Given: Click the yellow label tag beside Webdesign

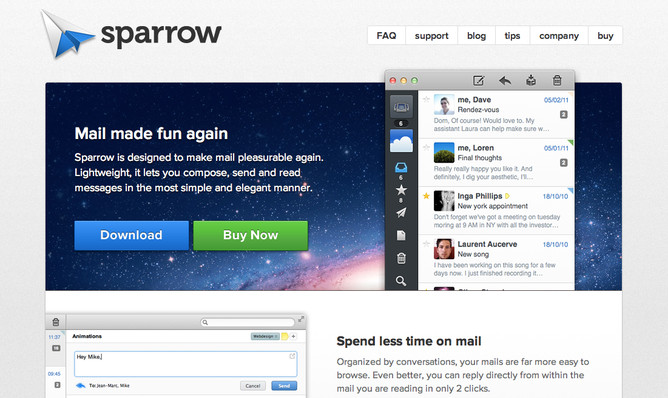Looking at the screenshot, I should 285,337.
